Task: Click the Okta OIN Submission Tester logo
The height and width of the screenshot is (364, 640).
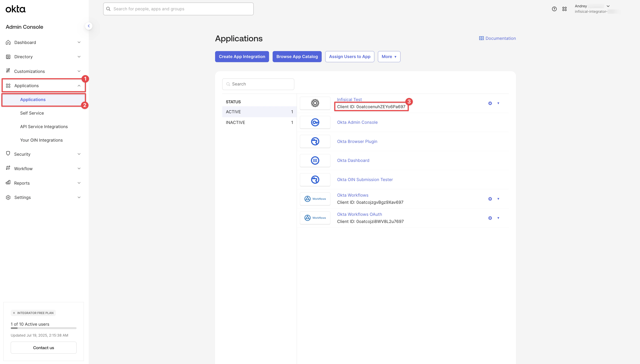Action: pyautogui.click(x=315, y=180)
